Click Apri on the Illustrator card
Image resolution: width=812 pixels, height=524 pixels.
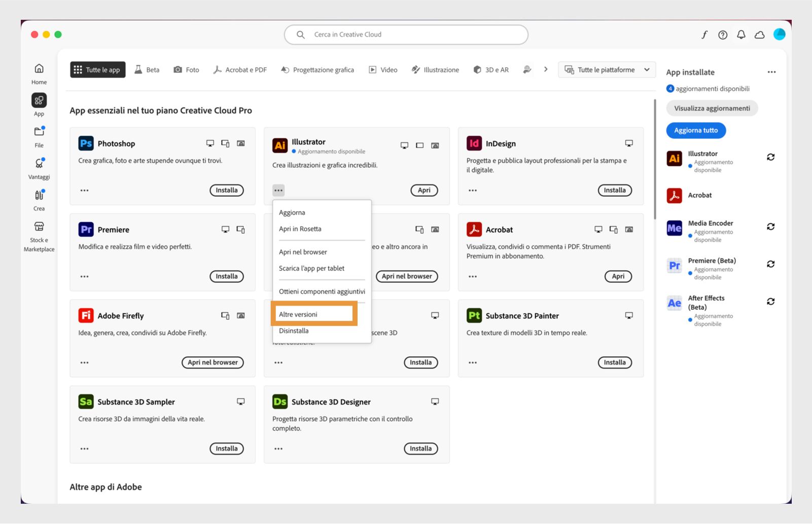[424, 191]
